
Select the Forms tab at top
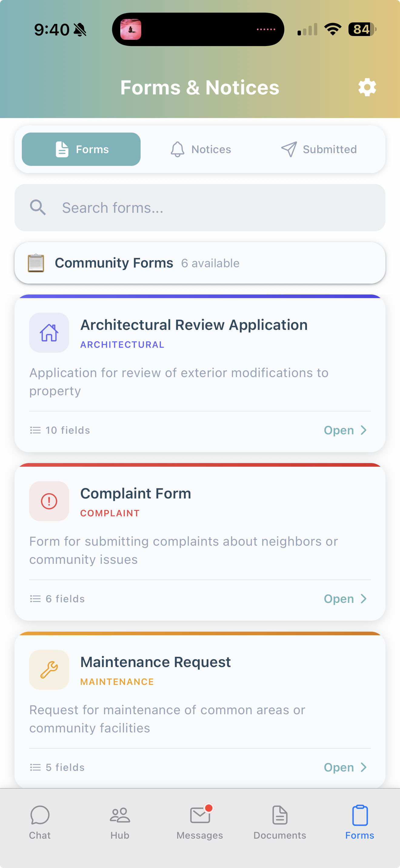(81, 149)
